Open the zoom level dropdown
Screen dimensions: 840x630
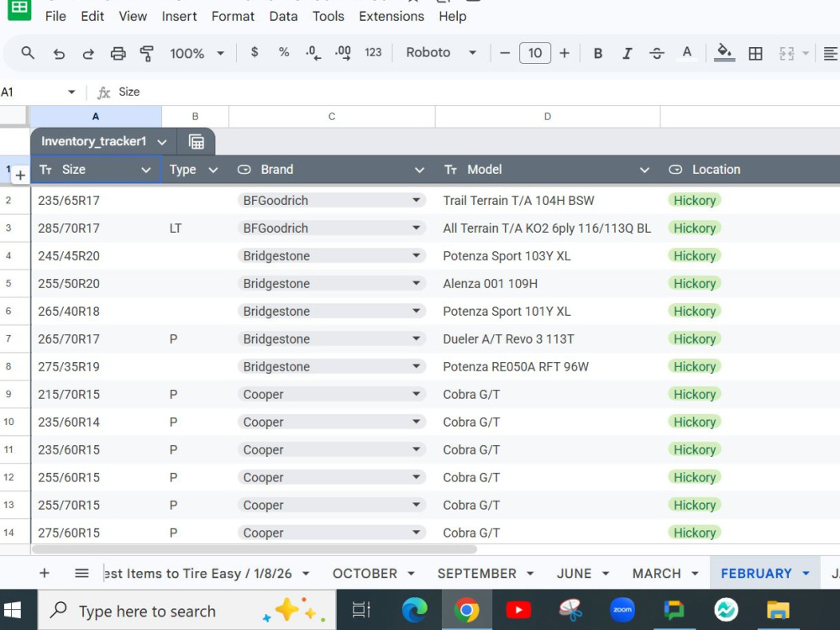tap(197, 53)
